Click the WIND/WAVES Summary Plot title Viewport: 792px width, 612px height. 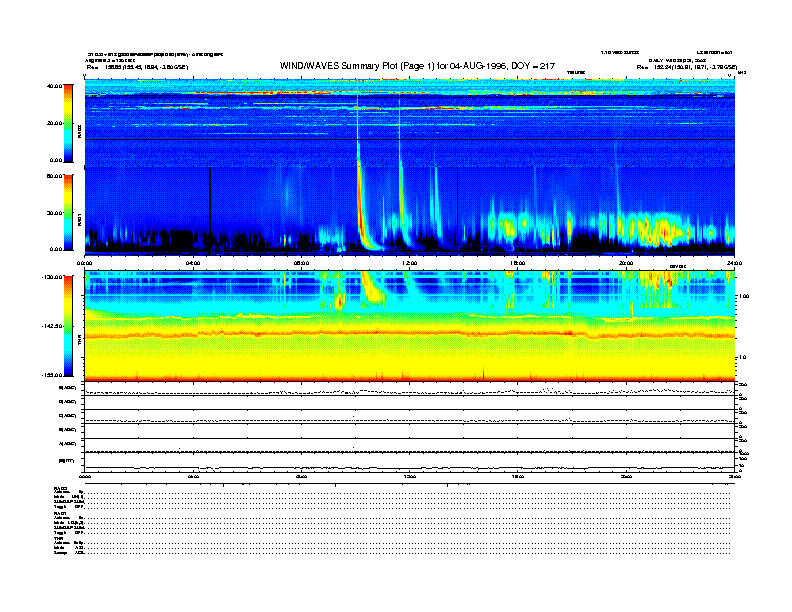(x=417, y=66)
